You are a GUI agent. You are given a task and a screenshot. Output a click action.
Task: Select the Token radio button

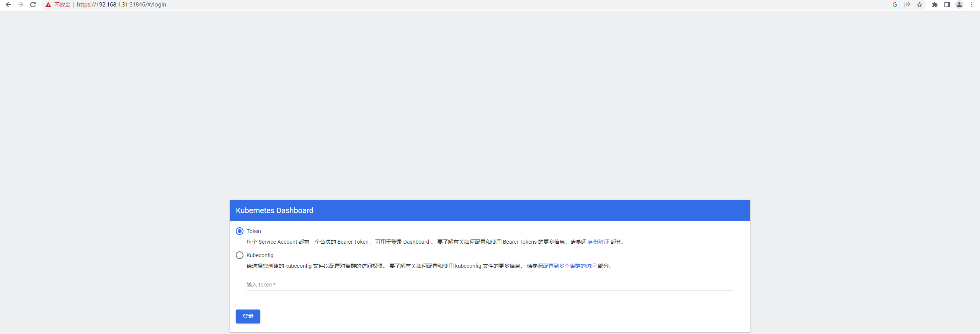point(240,231)
